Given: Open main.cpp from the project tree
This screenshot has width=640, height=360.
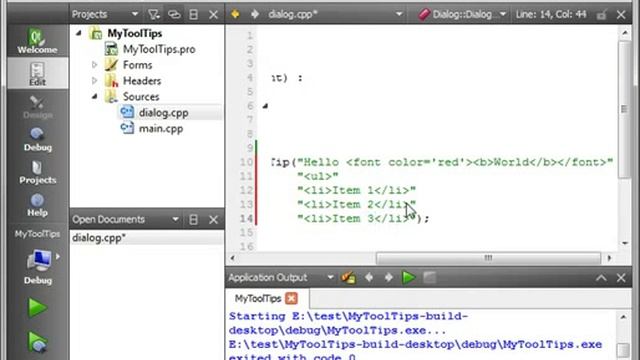Looking at the screenshot, I should (160, 129).
